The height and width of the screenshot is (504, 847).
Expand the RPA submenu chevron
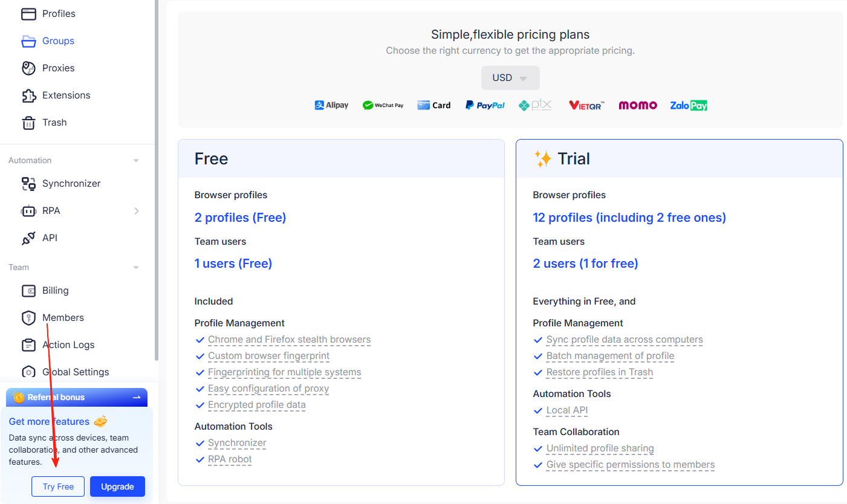[x=137, y=211]
